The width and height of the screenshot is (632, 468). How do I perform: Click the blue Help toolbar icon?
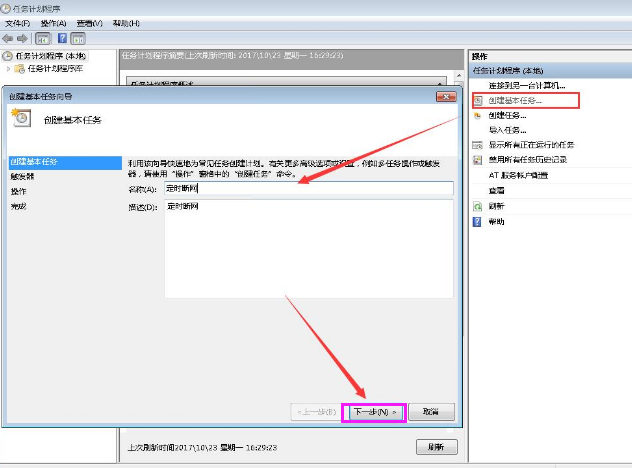click(x=62, y=38)
